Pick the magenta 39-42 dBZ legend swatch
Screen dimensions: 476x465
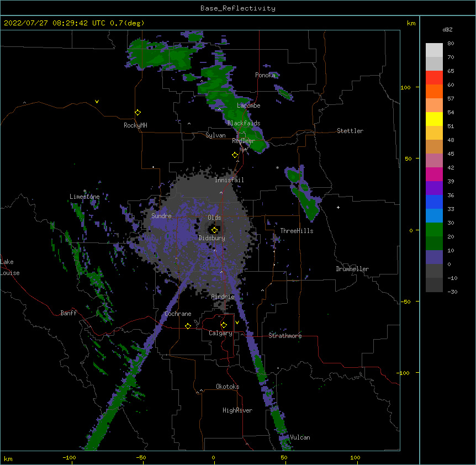click(434, 174)
